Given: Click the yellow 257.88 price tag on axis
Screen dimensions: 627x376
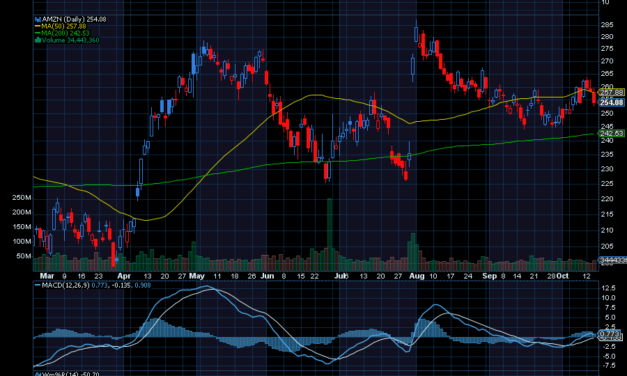Looking at the screenshot, I should 612,92.
